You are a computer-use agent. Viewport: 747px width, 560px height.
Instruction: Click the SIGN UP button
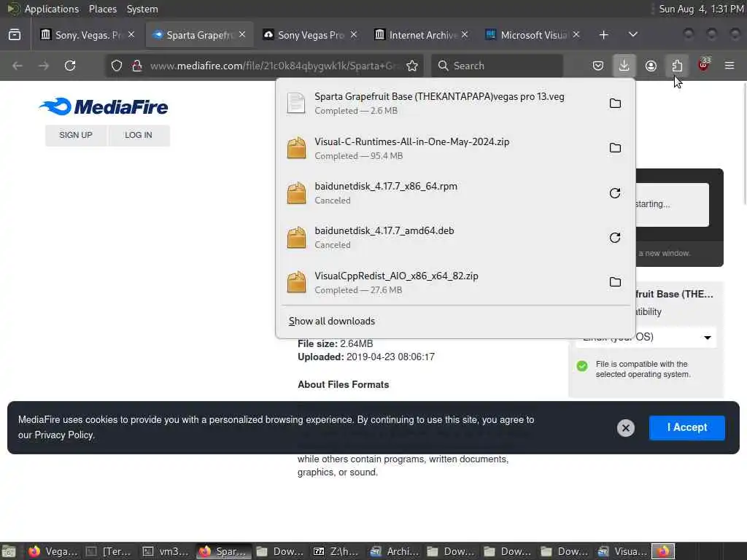pyautogui.click(x=76, y=135)
